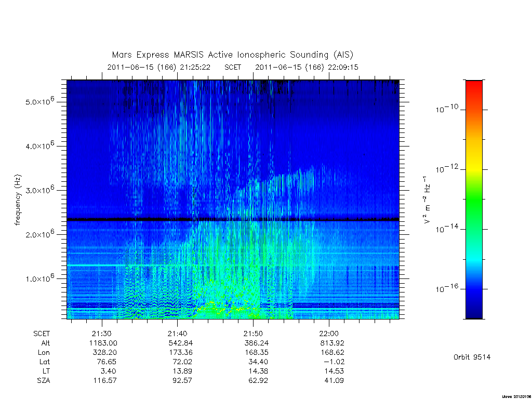Click the "Lon" row label
The width and height of the screenshot is (532, 399).
coord(44,353)
